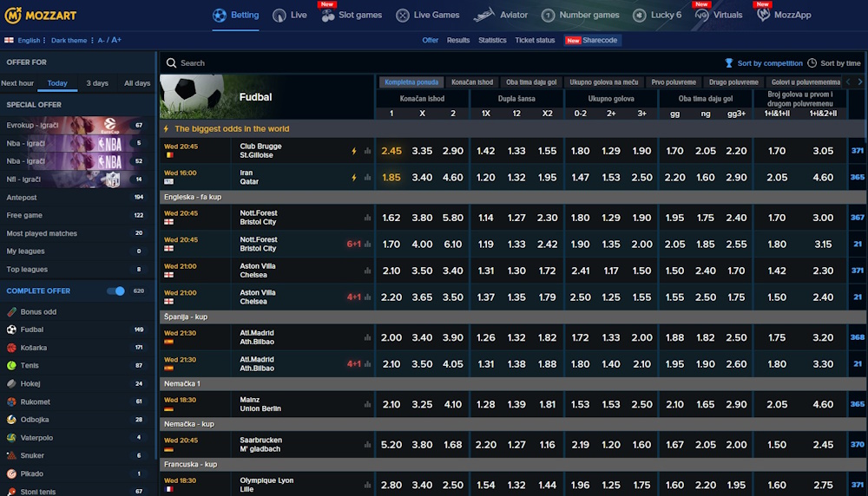Image resolution: width=868 pixels, height=496 pixels.
Task: Open Free game offer
Action: [x=76, y=215]
